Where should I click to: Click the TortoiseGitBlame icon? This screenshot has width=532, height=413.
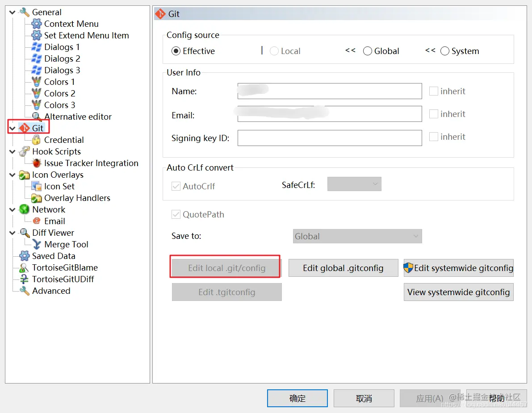(24, 267)
